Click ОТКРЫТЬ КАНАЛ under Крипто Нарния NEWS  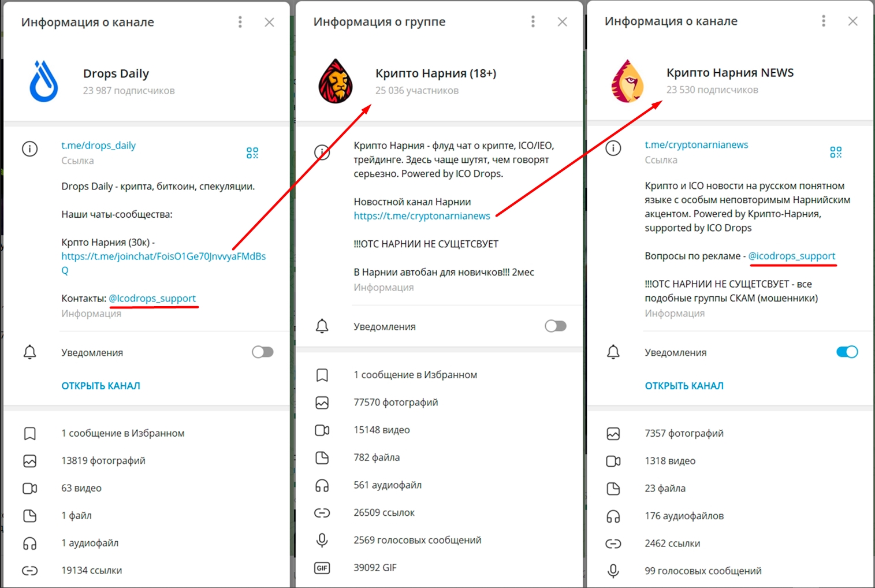click(684, 386)
